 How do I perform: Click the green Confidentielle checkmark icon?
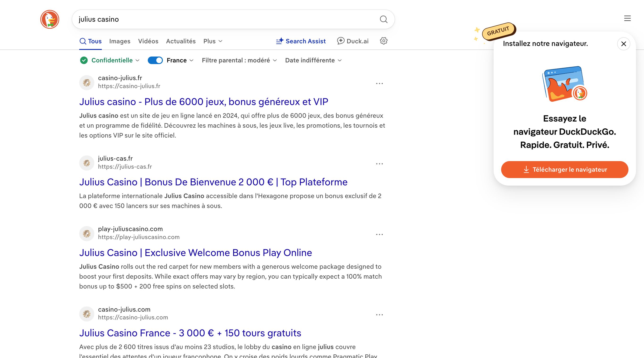click(x=84, y=60)
